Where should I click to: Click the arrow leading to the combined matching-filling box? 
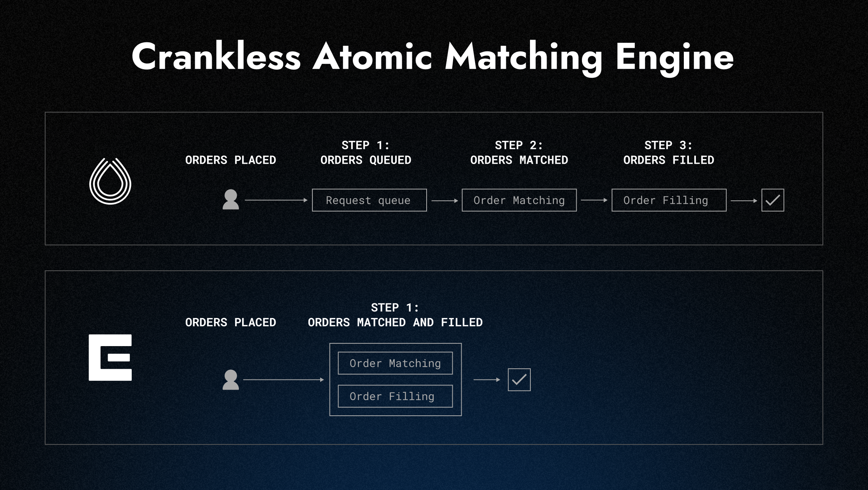(x=283, y=380)
